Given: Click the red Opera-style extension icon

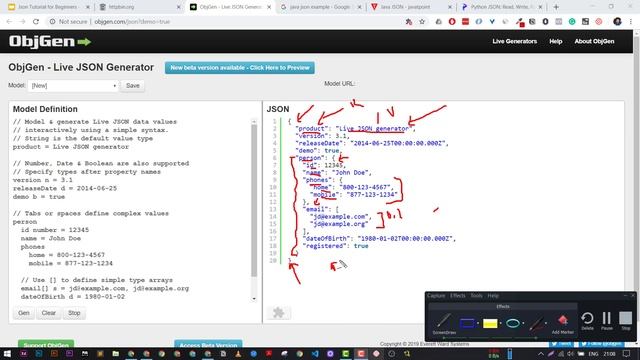Looking at the screenshot, I should pyautogui.click(x=452, y=22).
